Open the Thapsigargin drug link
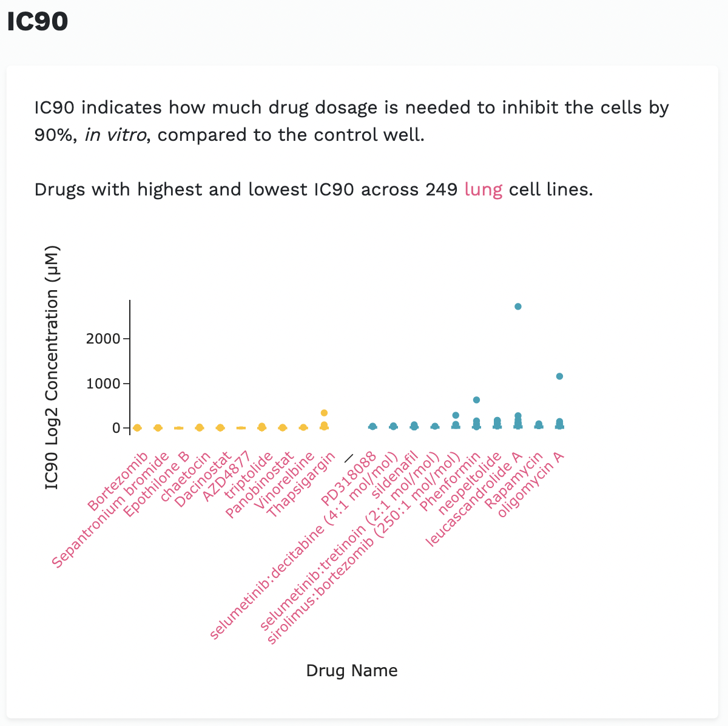 click(302, 484)
